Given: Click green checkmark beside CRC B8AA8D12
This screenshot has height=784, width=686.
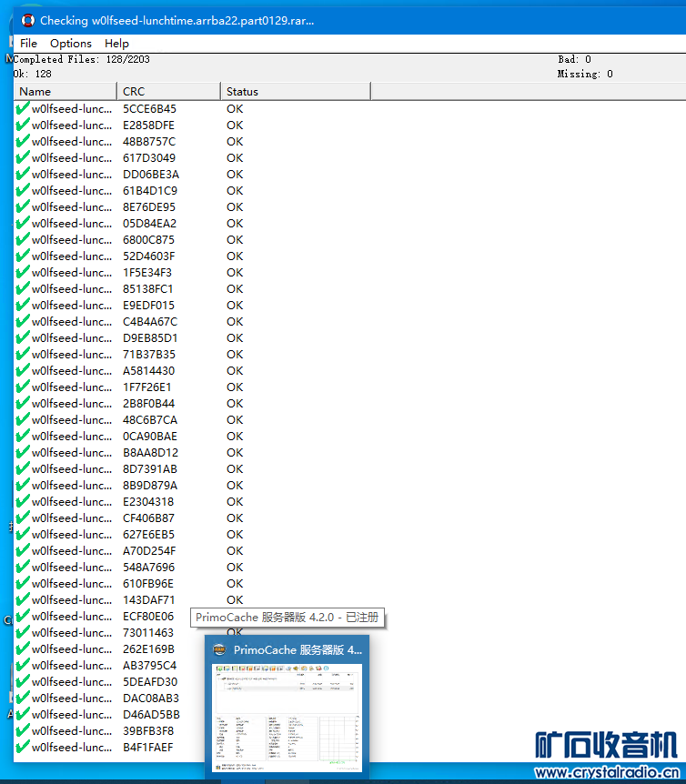Looking at the screenshot, I should coord(23,453).
